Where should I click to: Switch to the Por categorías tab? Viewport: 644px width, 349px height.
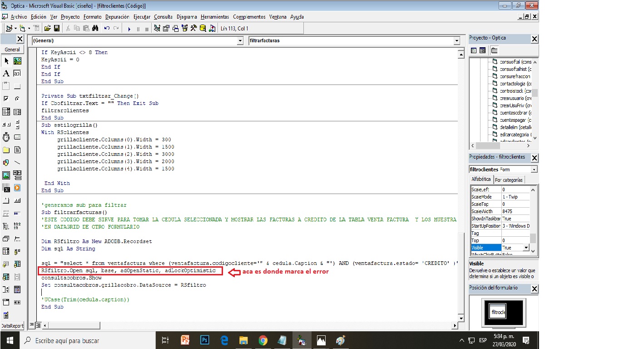coord(509,180)
